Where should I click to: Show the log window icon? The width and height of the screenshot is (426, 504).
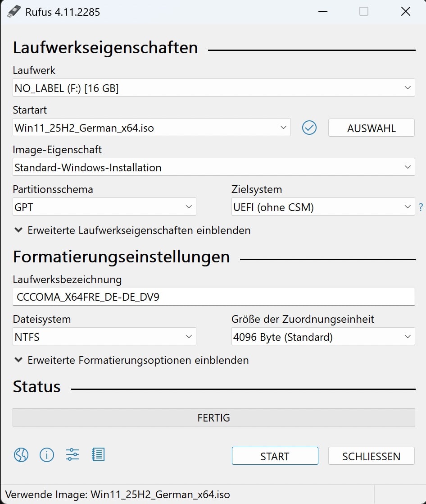[98, 455]
